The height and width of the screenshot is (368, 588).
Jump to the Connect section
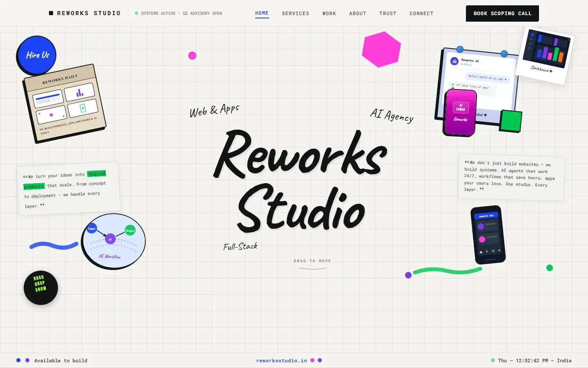coord(421,13)
